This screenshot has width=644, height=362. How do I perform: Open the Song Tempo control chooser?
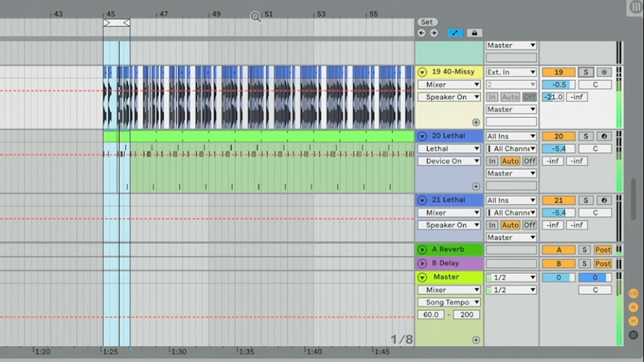tap(449, 302)
